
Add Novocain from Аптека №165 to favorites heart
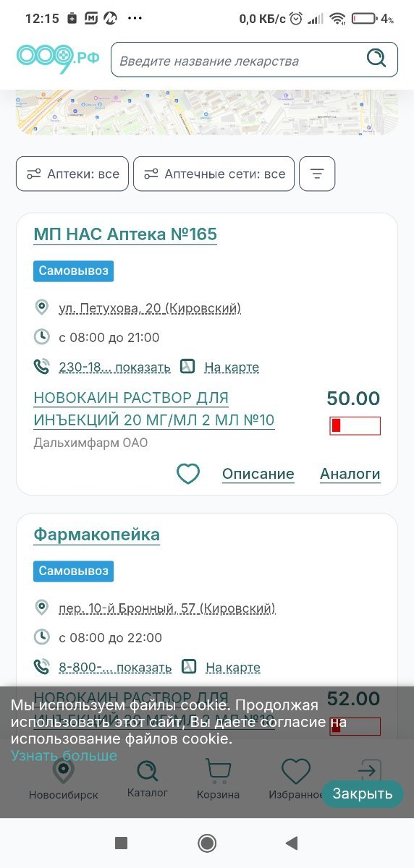188,475
